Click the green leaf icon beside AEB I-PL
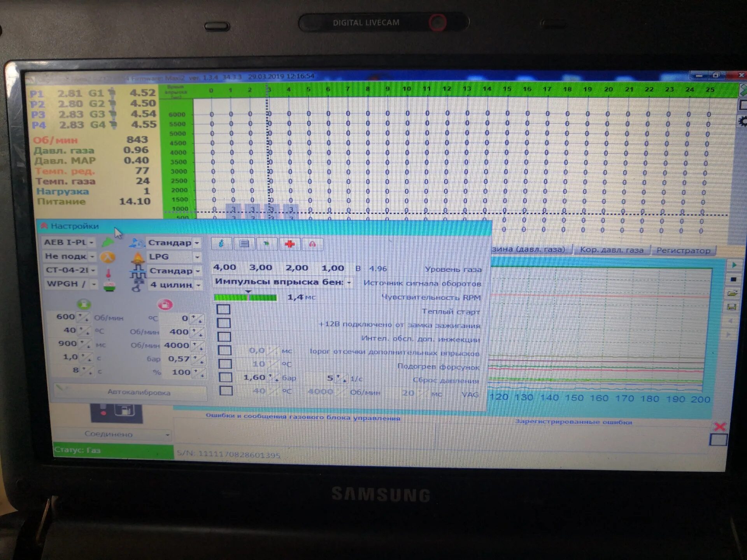Image resolution: width=747 pixels, height=560 pixels. (x=108, y=242)
